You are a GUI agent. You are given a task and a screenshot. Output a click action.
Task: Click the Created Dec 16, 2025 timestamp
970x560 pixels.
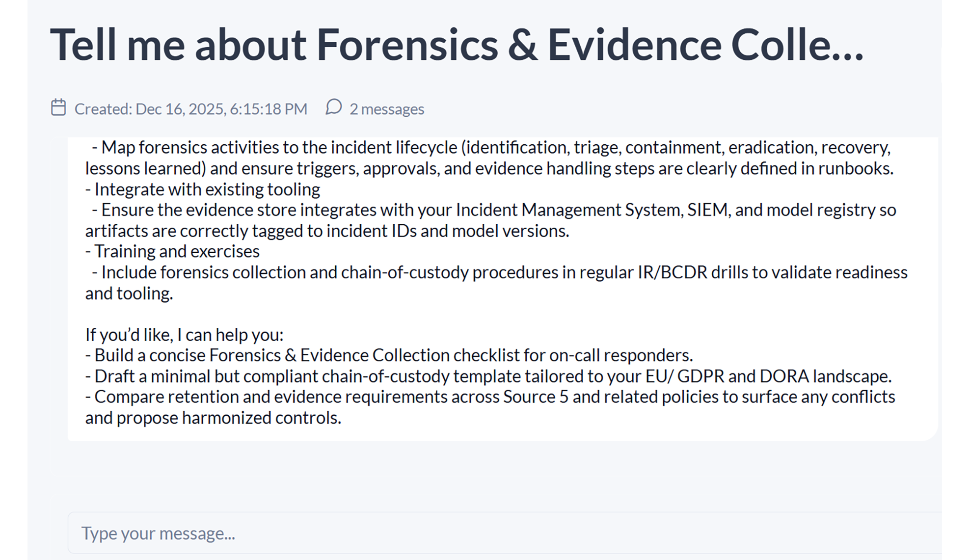[x=190, y=109]
